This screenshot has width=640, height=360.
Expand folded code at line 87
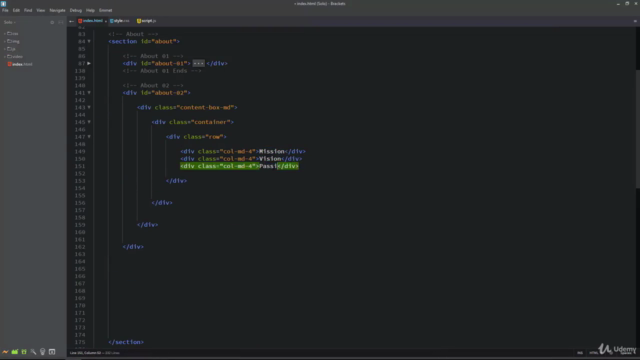pyautogui.click(x=89, y=63)
